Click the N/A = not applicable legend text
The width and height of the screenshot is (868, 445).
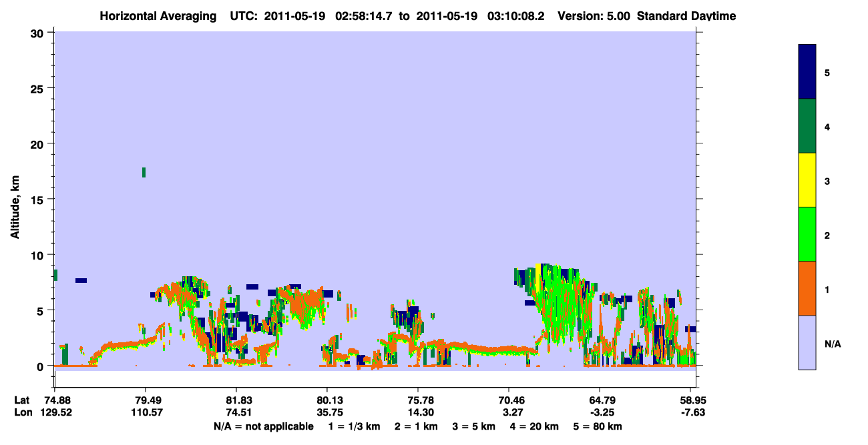coord(263,426)
